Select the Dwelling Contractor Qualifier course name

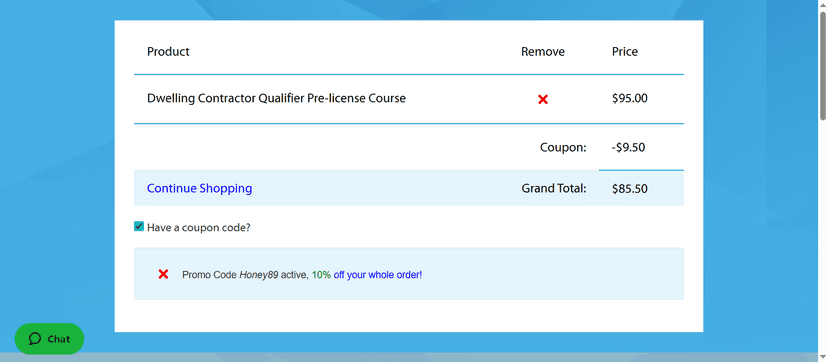[276, 98]
